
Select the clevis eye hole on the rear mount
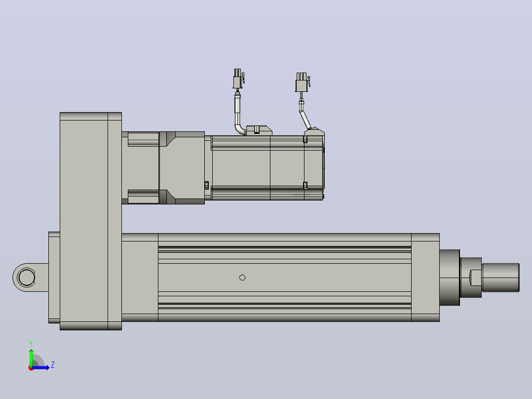[27, 277]
